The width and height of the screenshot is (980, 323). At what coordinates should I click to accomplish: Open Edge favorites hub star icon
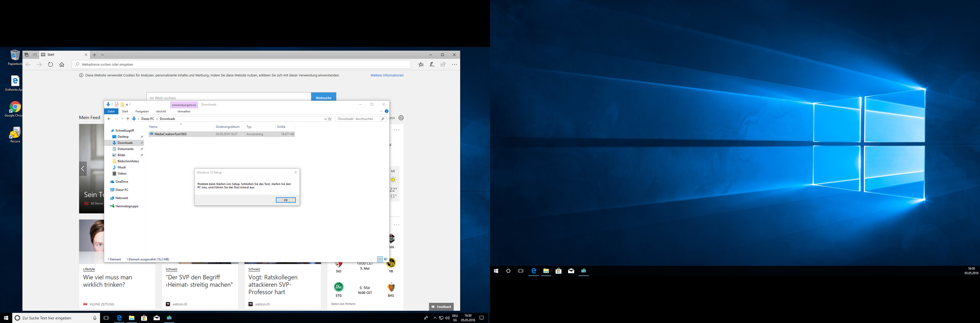[421, 64]
